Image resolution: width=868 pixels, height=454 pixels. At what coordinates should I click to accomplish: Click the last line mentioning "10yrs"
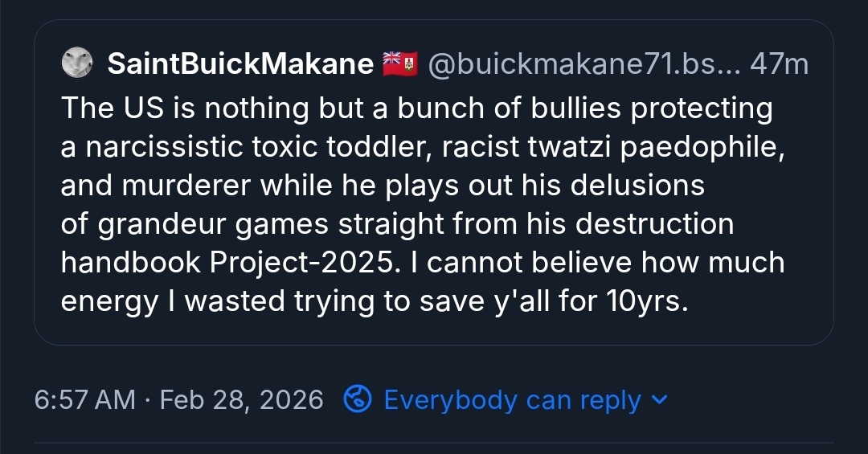(375, 301)
